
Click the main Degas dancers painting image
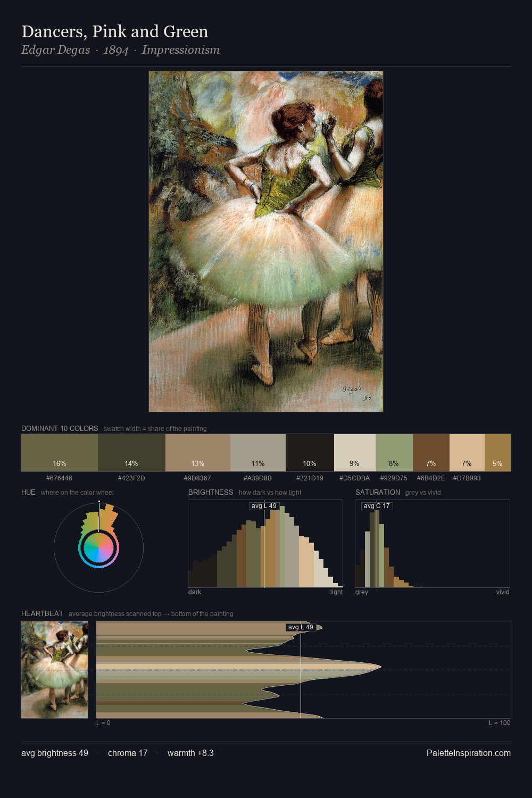pyautogui.click(x=266, y=242)
